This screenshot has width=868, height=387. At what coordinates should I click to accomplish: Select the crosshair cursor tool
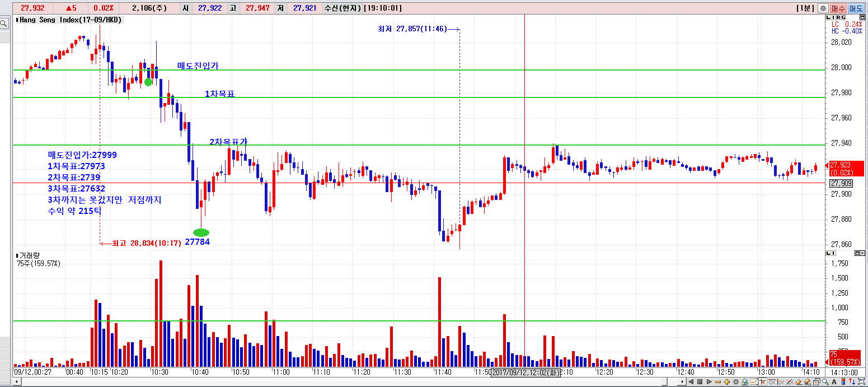pos(763,381)
